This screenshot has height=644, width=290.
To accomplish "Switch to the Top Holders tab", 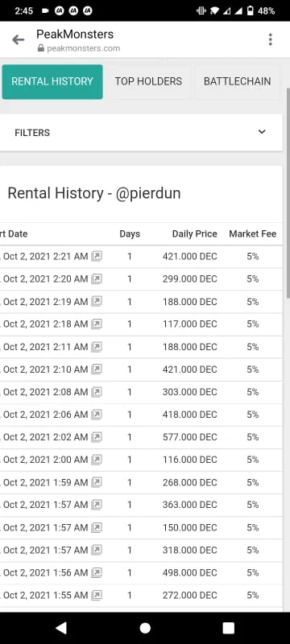I will click(x=148, y=81).
